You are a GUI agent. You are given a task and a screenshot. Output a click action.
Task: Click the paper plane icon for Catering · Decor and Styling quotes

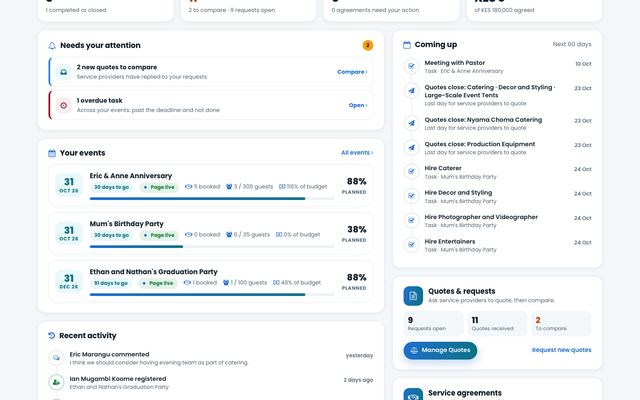[x=411, y=91]
